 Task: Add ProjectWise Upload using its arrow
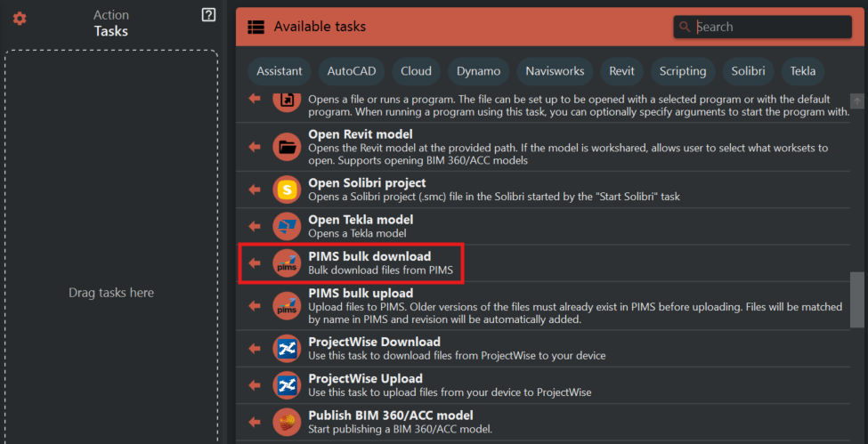(x=255, y=385)
